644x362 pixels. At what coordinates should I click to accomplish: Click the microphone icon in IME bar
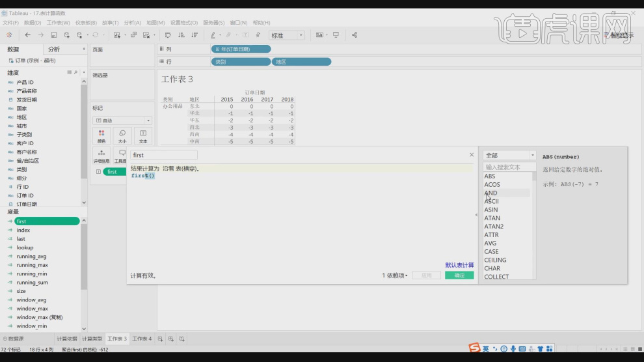[513, 348]
